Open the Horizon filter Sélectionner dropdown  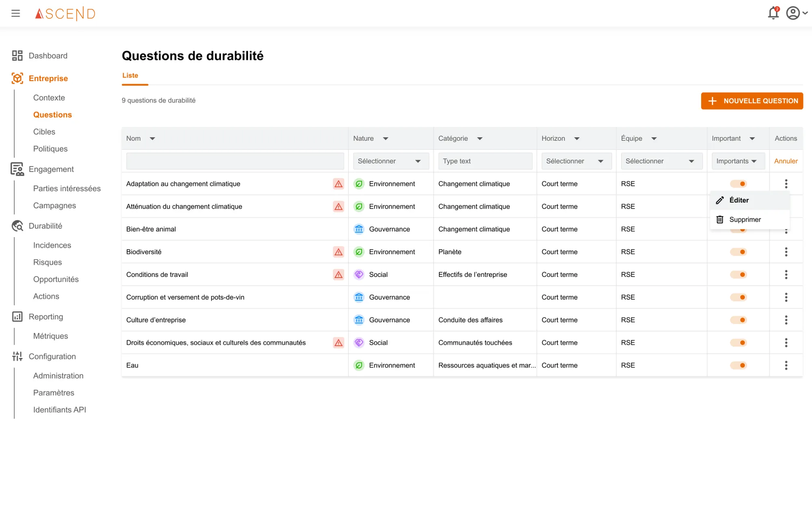click(576, 161)
